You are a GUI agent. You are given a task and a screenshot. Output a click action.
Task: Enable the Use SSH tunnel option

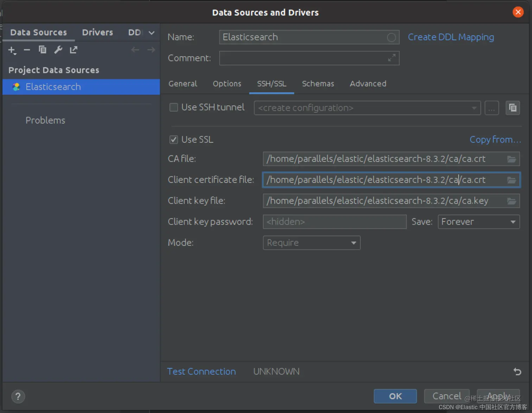coord(173,107)
